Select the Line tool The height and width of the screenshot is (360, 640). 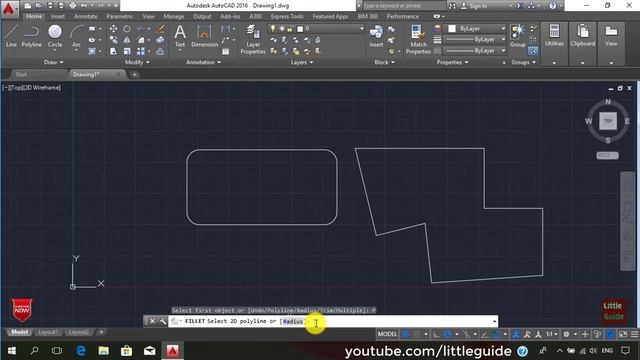11,36
